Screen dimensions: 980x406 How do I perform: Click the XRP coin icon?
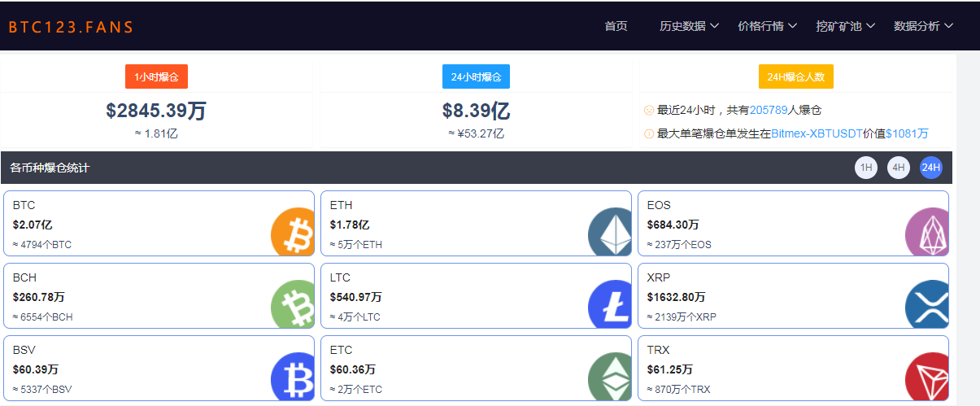[x=926, y=303]
